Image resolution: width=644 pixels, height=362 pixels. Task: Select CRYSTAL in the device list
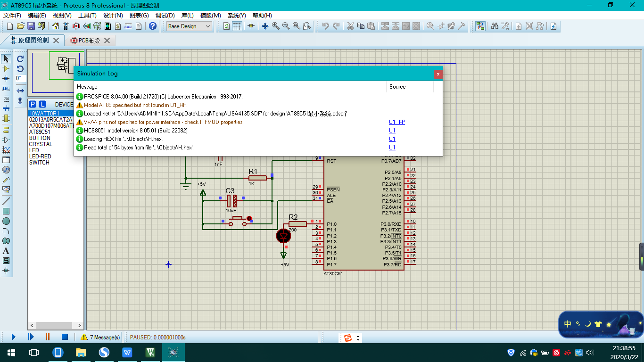pos(41,144)
